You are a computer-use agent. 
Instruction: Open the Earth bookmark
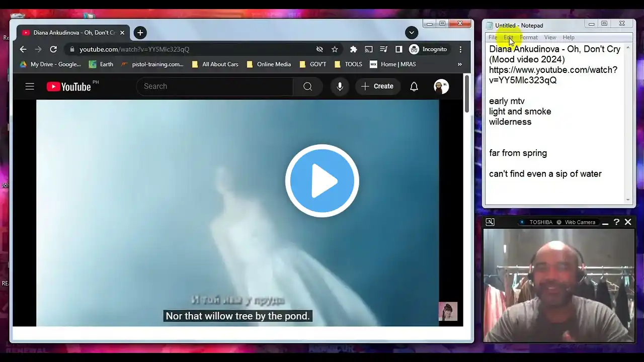point(101,64)
